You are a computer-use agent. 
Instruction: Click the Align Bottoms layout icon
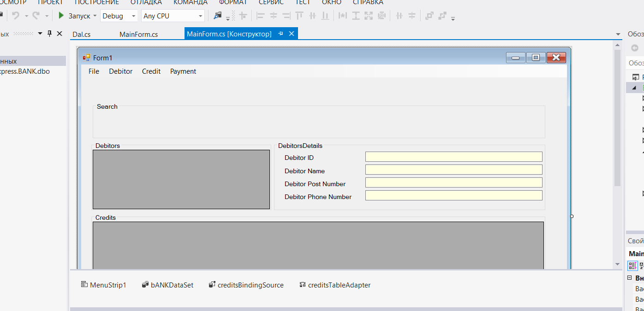pyautogui.click(x=325, y=16)
